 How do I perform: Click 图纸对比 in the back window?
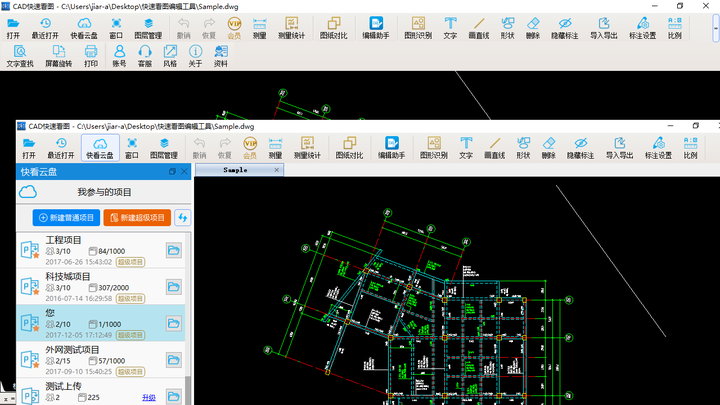[x=333, y=28]
